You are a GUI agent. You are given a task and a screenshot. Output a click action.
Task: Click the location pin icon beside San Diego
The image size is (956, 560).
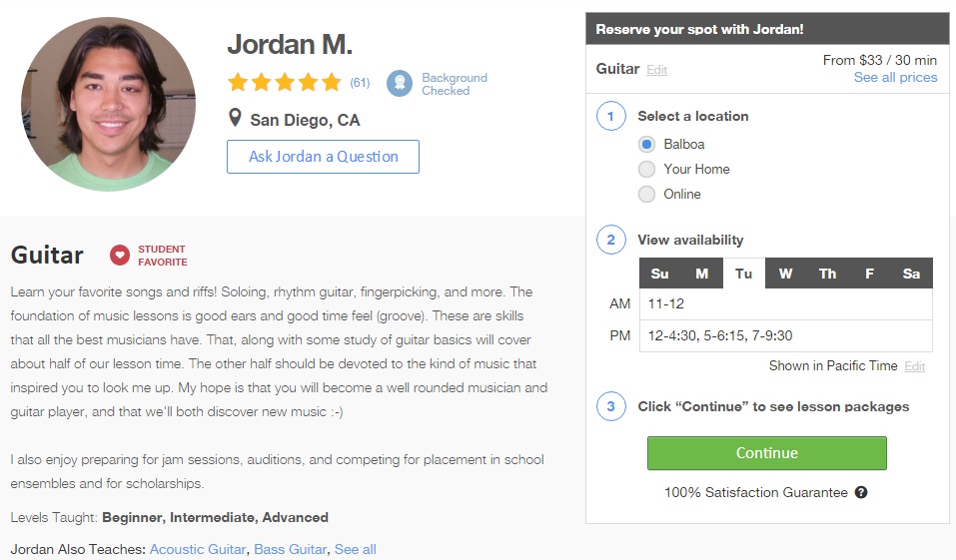235,118
